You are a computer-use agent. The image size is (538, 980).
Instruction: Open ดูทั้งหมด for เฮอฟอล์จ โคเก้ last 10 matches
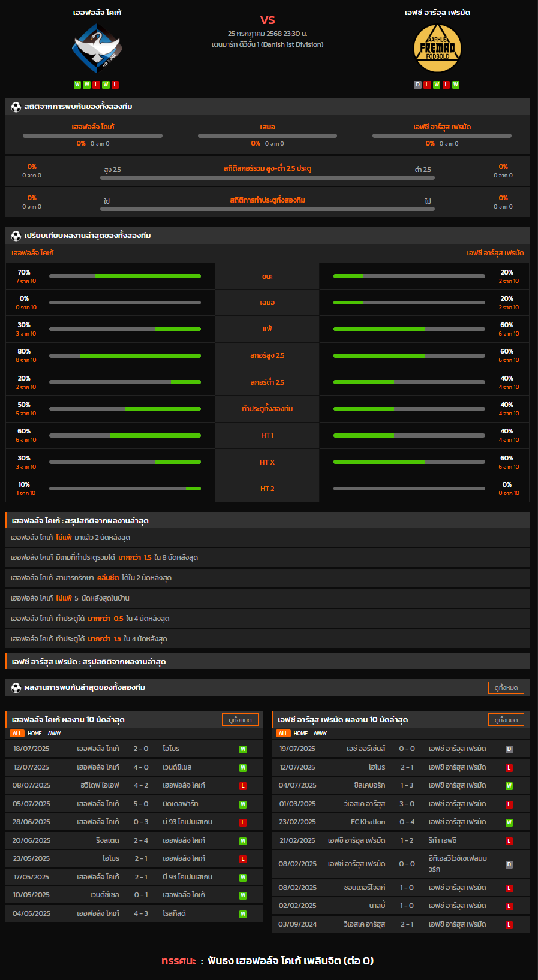point(240,720)
